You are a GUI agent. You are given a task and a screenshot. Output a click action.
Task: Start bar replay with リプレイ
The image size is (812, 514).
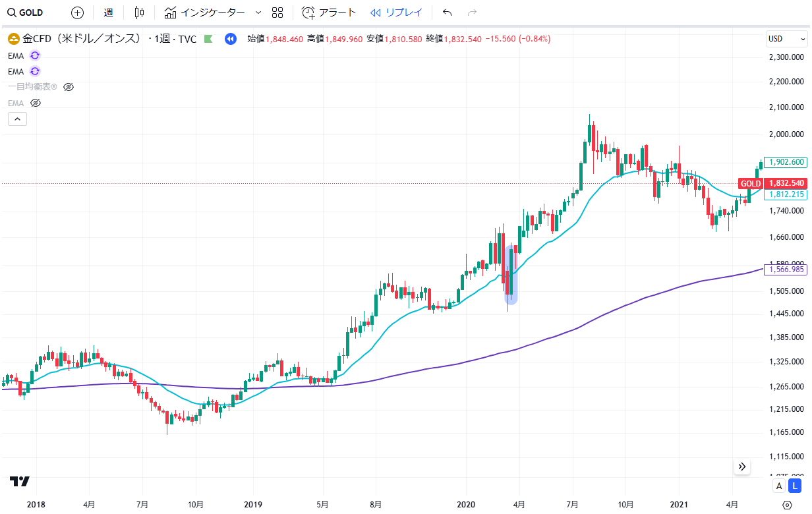(396, 13)
